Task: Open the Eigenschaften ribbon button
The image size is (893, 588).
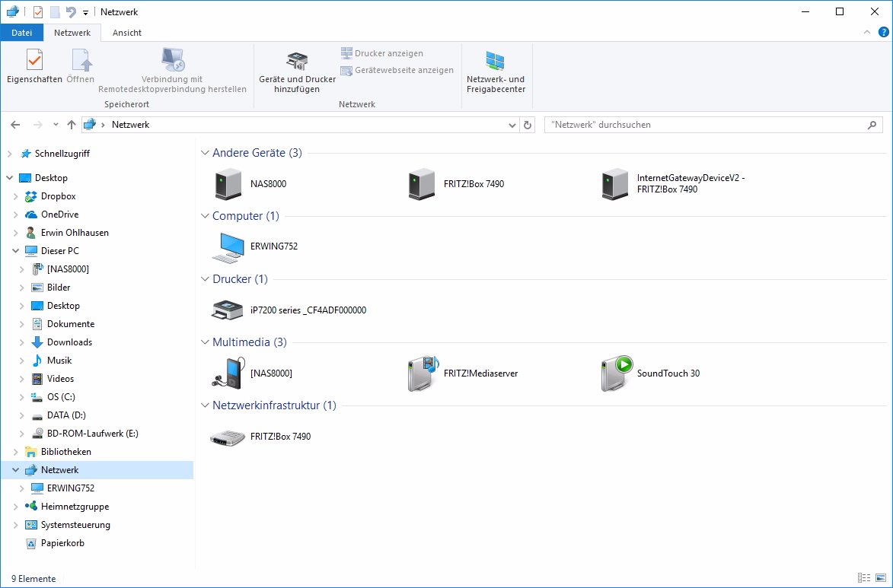Action: point(34,67)
